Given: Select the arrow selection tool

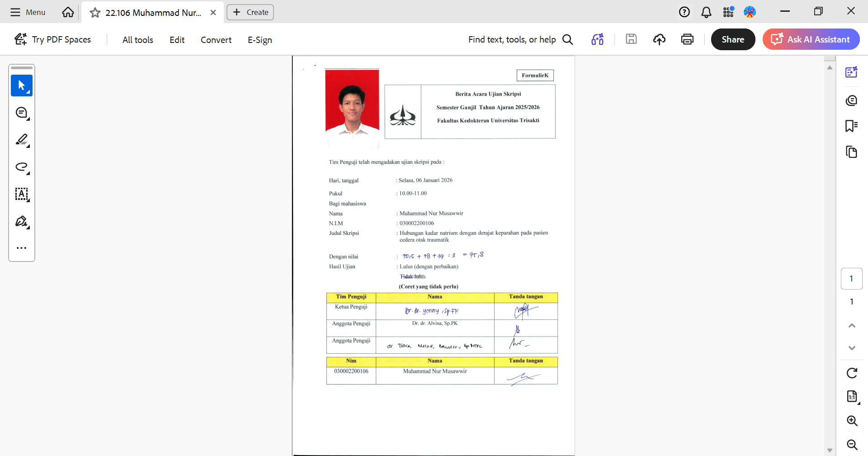Looking at the screenshot, I should [21, 85].
